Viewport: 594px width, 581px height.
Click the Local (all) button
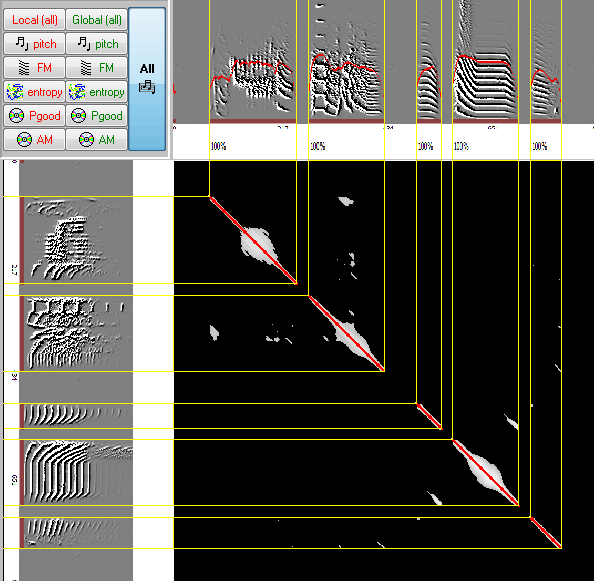34,20
